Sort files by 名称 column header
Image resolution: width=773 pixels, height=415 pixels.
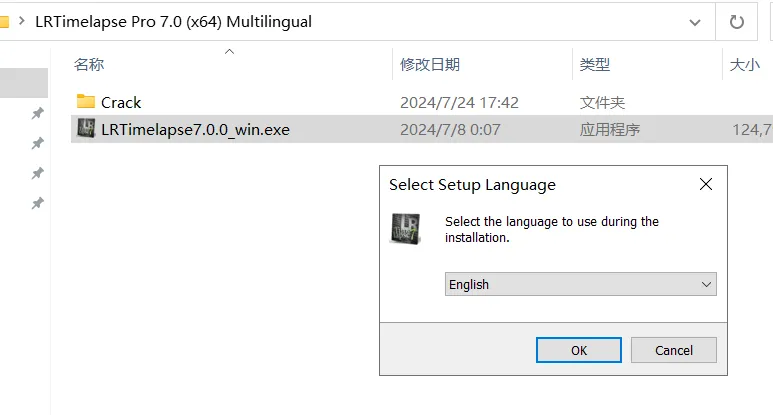[x=89, y=65]
